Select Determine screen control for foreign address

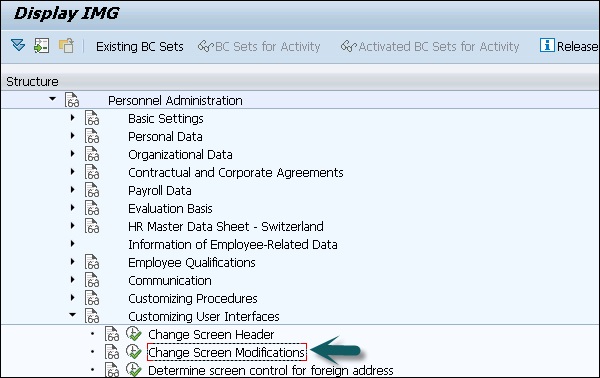pos(271,370)
